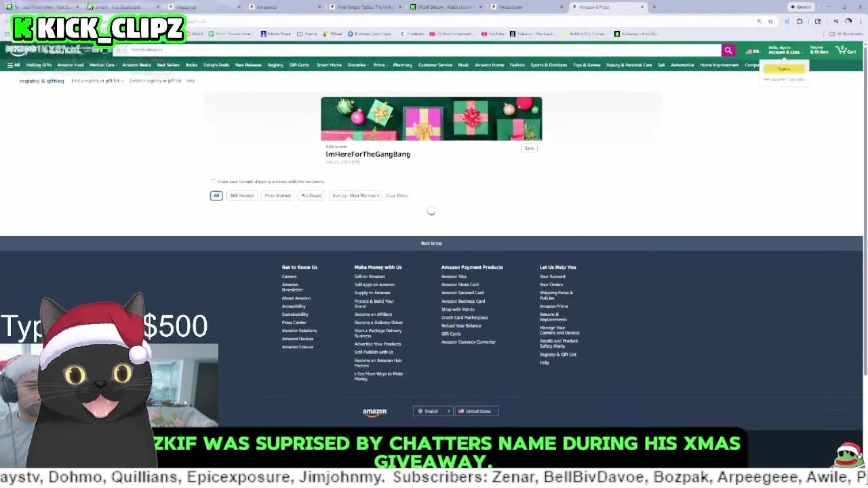Open Best Sellers nav item

point(168,65)
